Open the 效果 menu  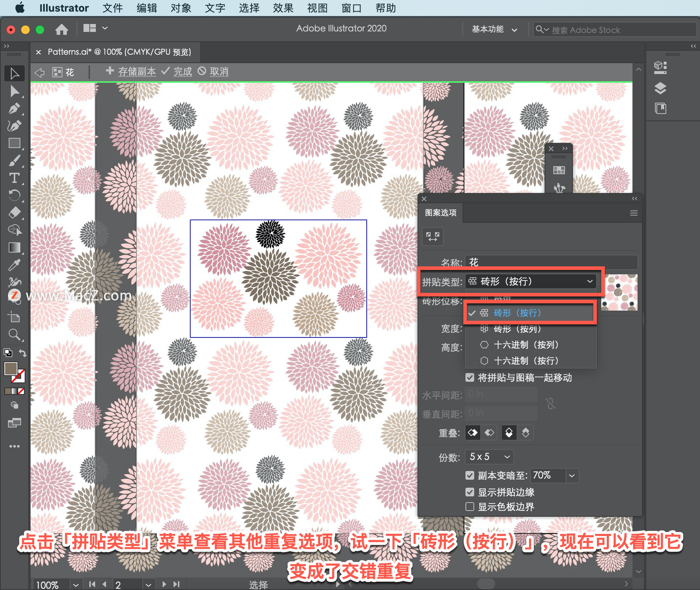click(283, 8)
